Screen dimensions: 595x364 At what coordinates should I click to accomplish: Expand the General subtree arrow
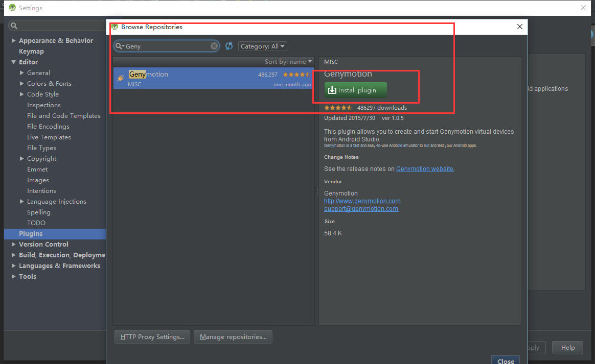click(21, 73)
